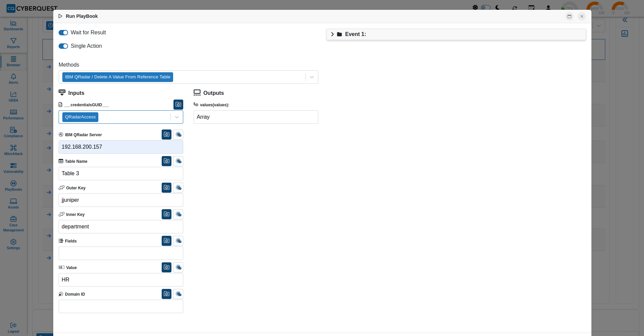Open the user profile icon
644x336 pixels.
coord(548,7)
